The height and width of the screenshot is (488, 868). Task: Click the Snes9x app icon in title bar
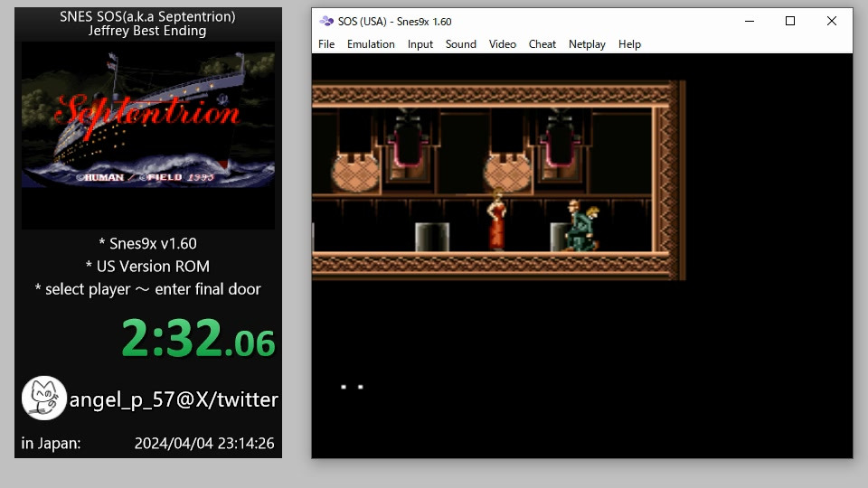[x=326, y=21]
